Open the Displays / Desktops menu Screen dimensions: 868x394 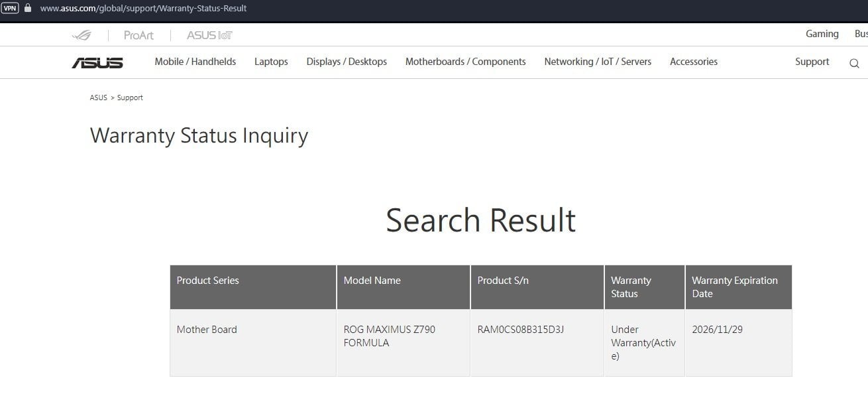click(347, 62)
